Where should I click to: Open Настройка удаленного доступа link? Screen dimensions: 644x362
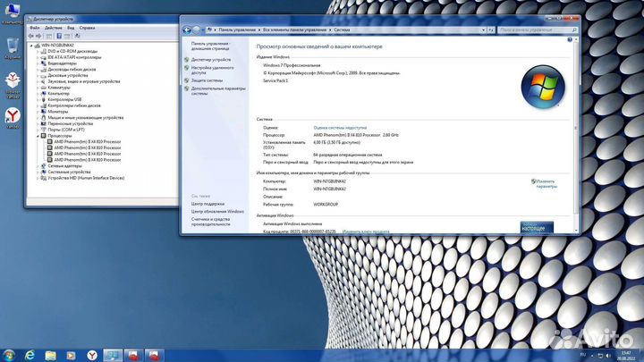[x=212, y=71]
